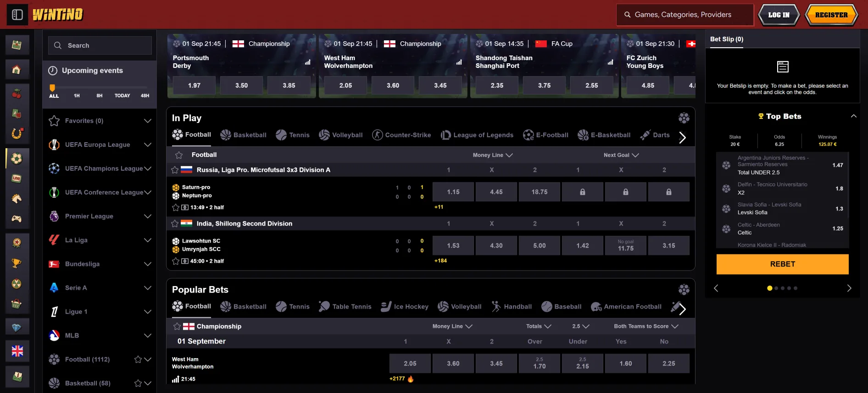Switch In Play to Counter-Strike tab

click(401, 135)
